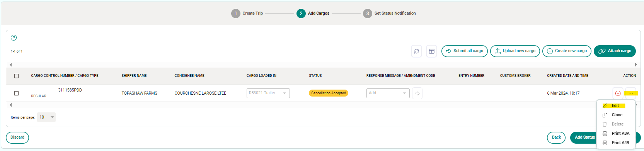Image resolution: width=644 pixels, height=151 pixels.
Task: Change the items per page dropdown
Action: pyautogui.click(x=46, y=117)
